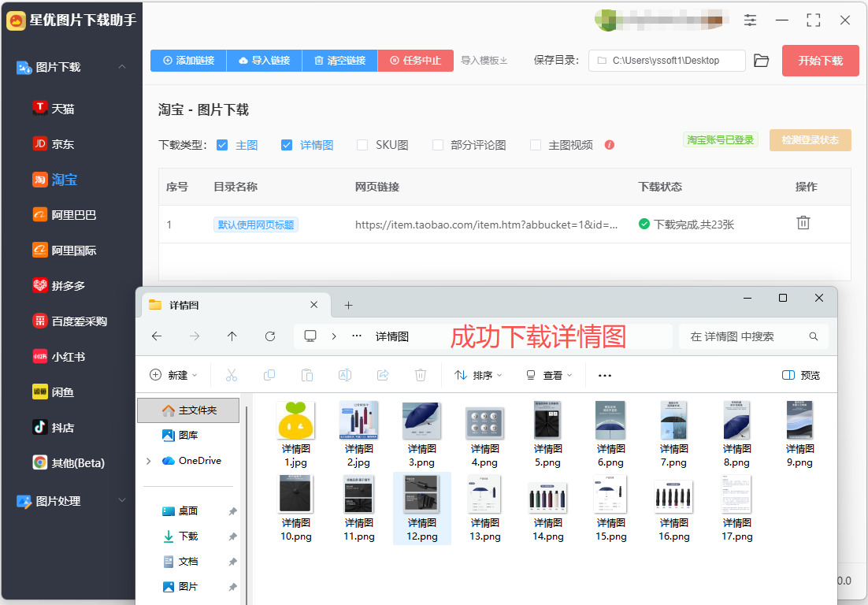868x605 pixels.
Task: Click the 导入链接 button
Action: point(264,61)
